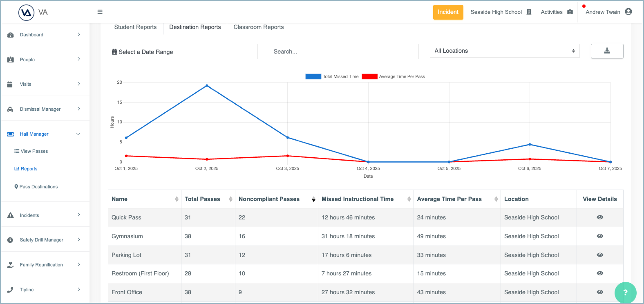This screenshot has width=644, height=304.
Task: Click the download report icon button
Action: click(607, 51)
